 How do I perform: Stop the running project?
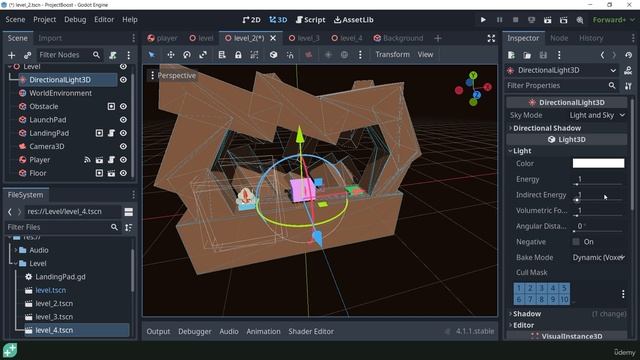[516, 20]
